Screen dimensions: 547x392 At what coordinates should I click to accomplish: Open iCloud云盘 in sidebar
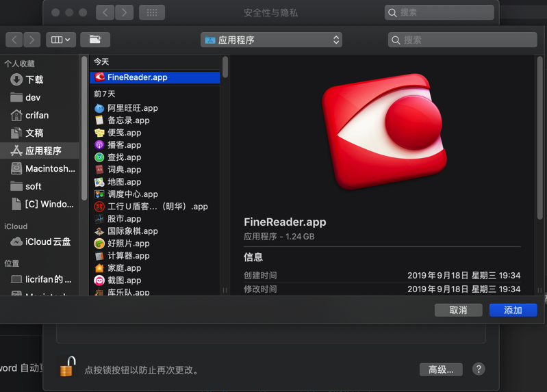pyautogui.click(x=40, y=241)
